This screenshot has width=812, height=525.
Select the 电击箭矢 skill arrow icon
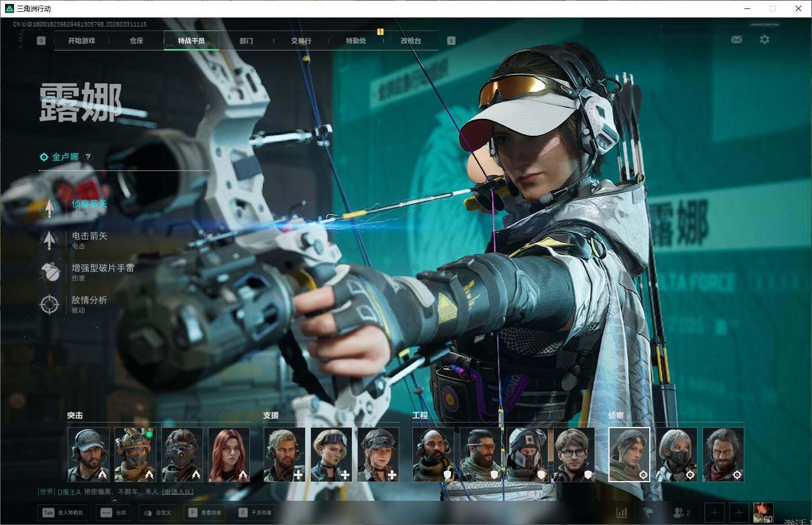(x=50, y=240)
